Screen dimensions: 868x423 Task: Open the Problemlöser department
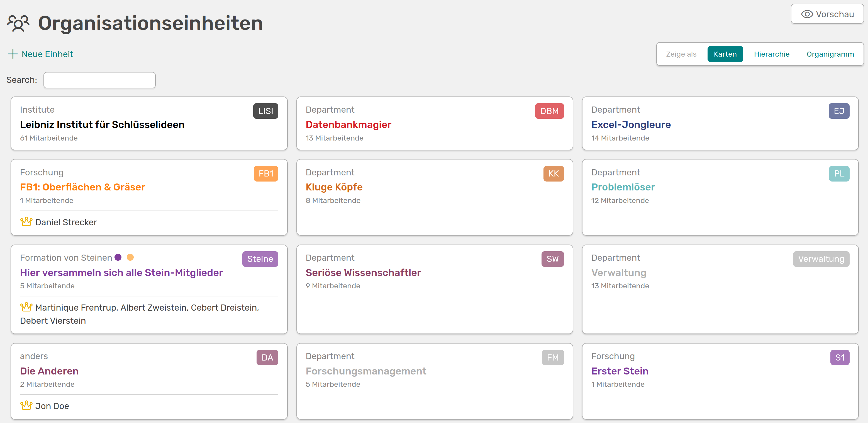(623, 187)
